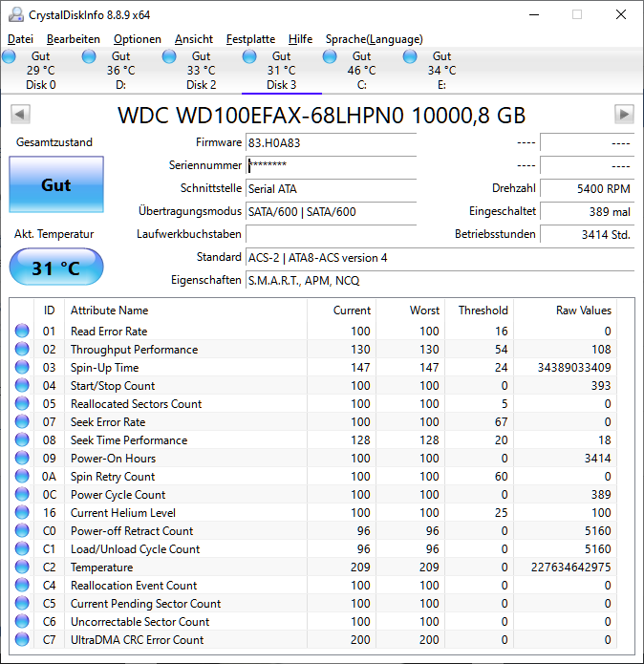This screenshot has height=664, width=644.
Task: Click the Eingeschaltet value 389 mal
Action: 588,211
